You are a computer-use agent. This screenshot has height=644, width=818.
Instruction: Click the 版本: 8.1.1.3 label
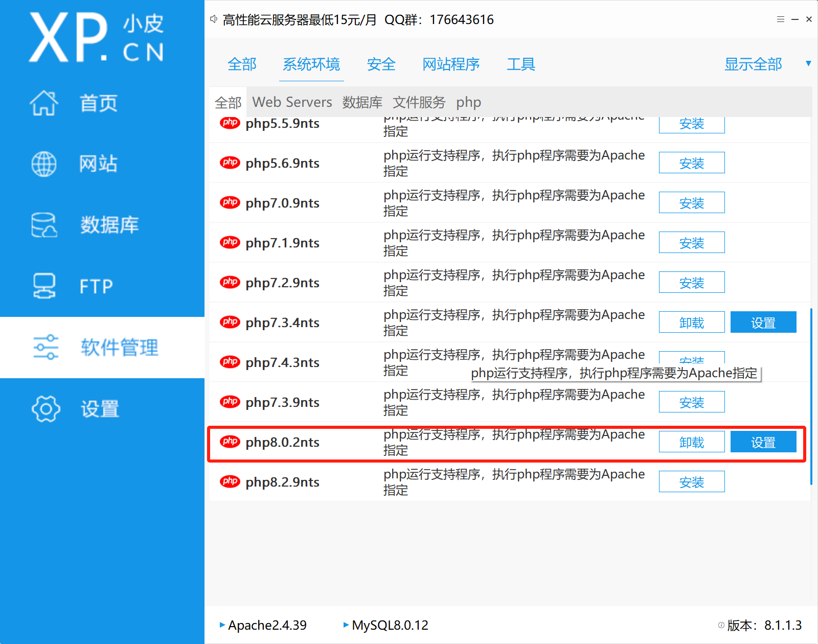pos(764,625)
